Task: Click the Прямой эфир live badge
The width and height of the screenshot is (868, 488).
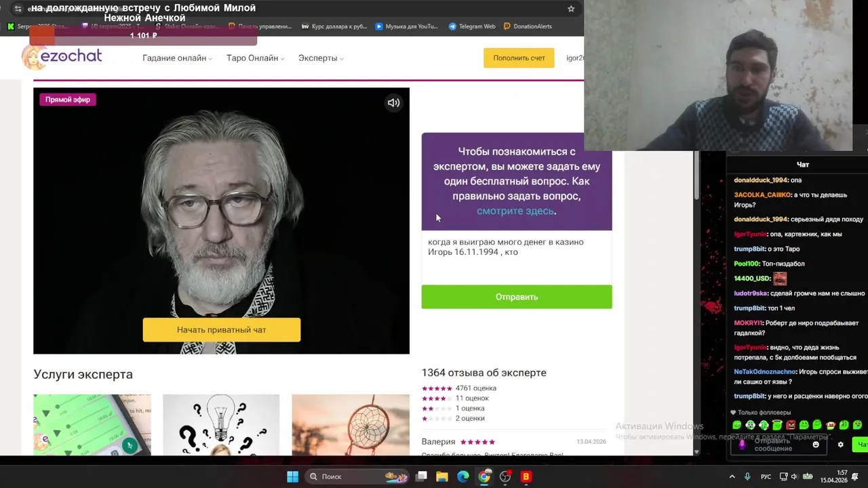Action: 68,100
